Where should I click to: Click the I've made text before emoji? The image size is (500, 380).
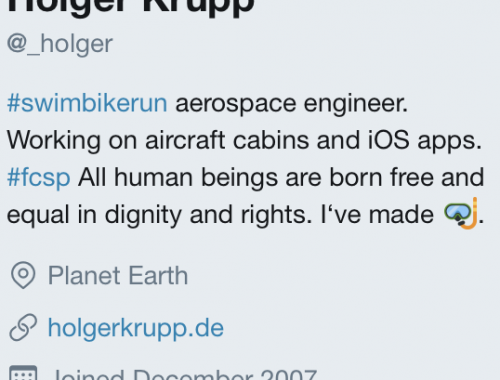point(377,214)
